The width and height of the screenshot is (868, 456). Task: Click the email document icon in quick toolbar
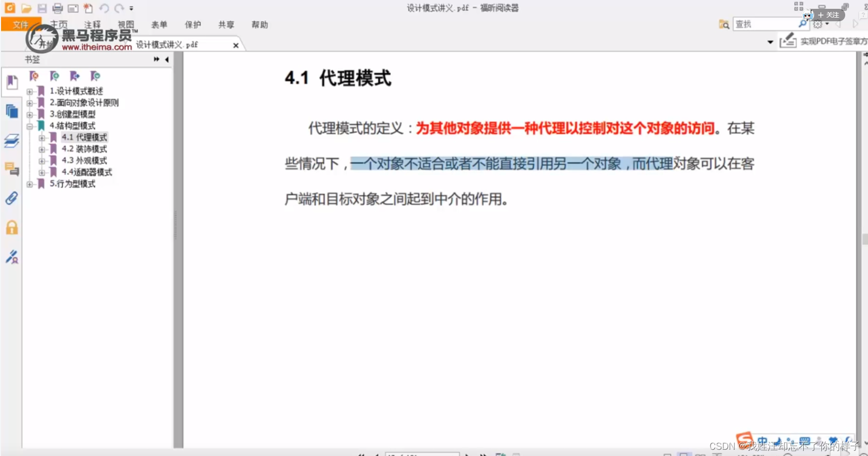[73, 8]
